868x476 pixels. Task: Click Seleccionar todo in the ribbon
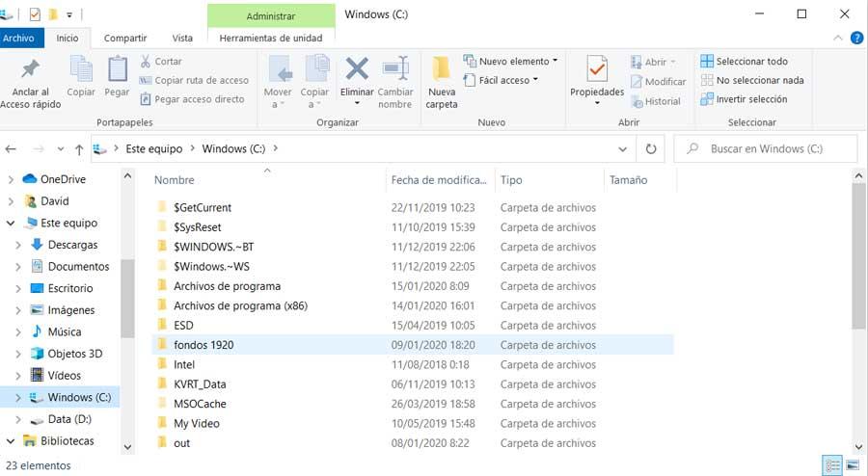pos(744,62)
